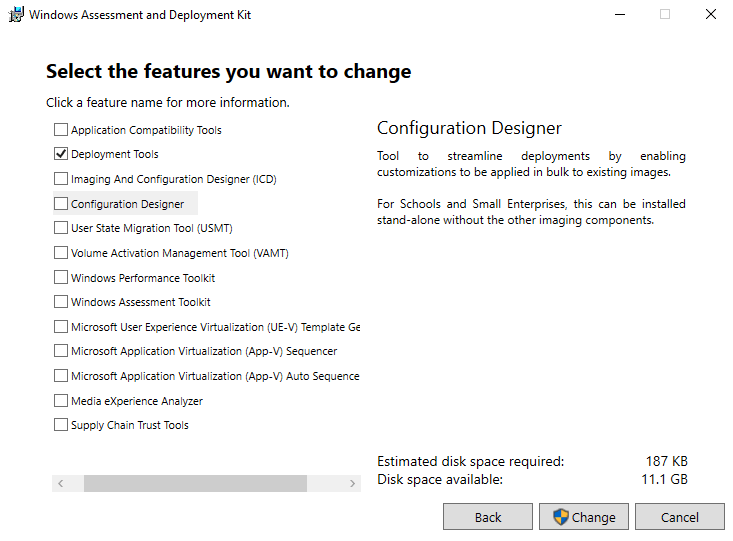The height and width of the screenshot is (541, 733).
Task: Click the Windows ADK title bar icon
Action: (x=16, y=15)
